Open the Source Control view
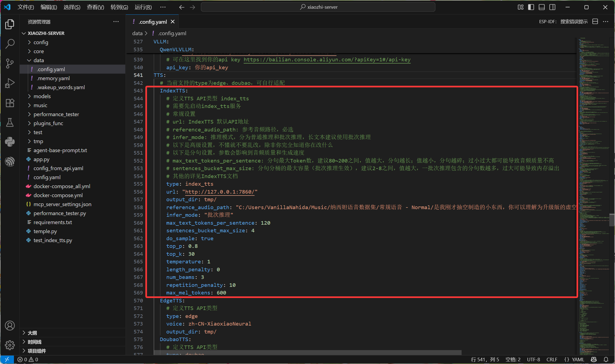Viewport: 615px width, 364px height. coord(10,63)
